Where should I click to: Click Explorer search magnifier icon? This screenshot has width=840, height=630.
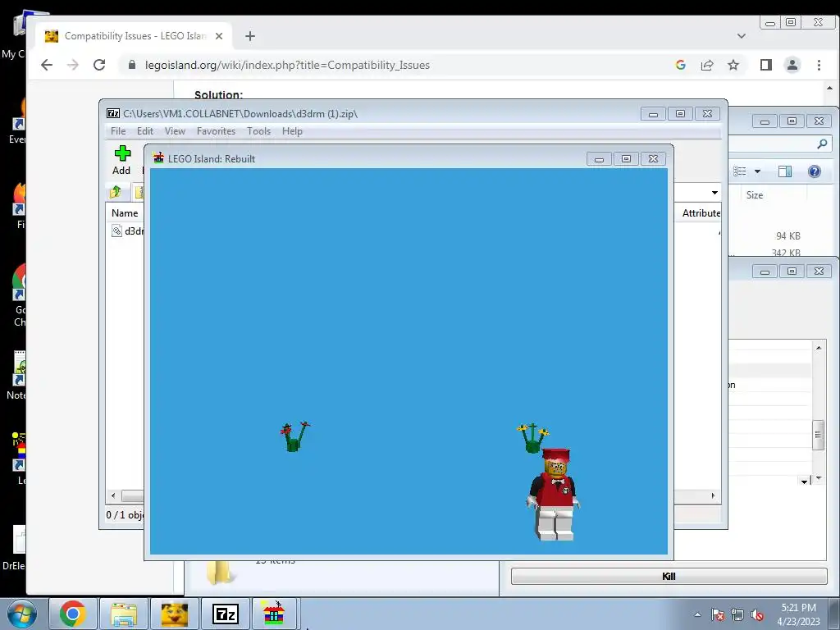(822, 144)
